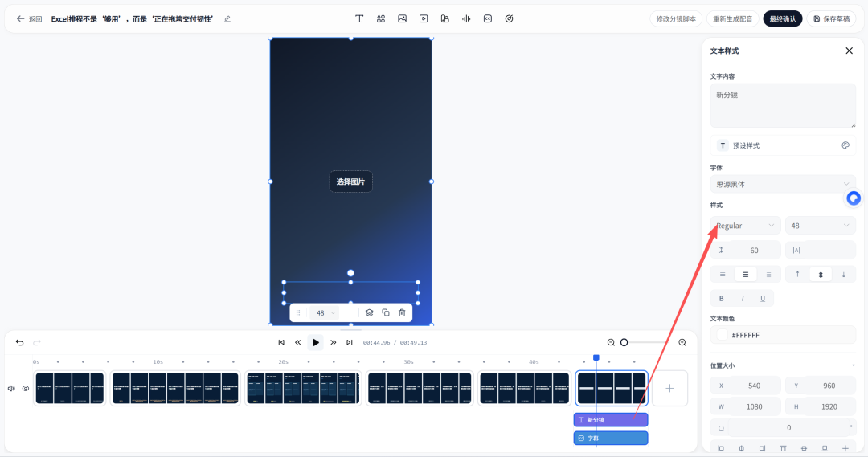Select the 字幕 subtitle track
The height and width of the screenshot is (457, 868).
pos(611,439)
